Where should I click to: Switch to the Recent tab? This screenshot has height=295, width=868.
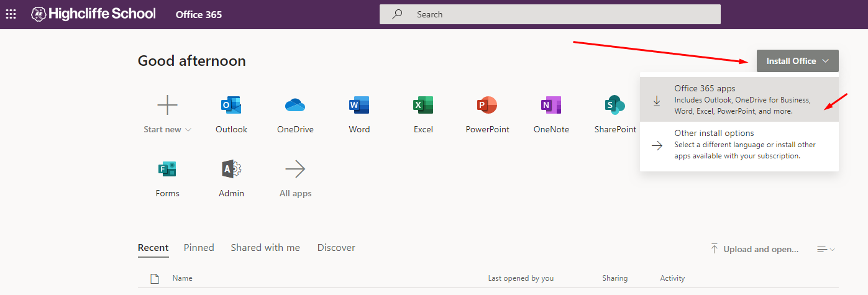coord(153,247)
